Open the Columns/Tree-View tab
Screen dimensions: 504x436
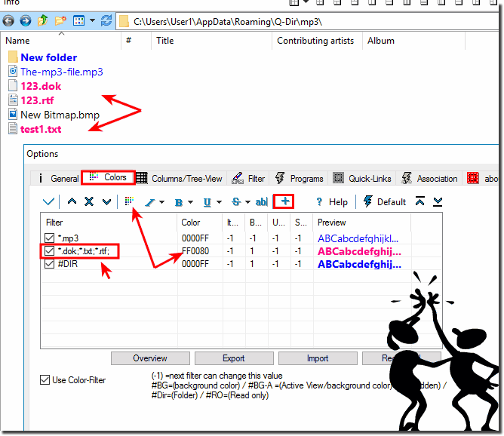pos(180,178)
